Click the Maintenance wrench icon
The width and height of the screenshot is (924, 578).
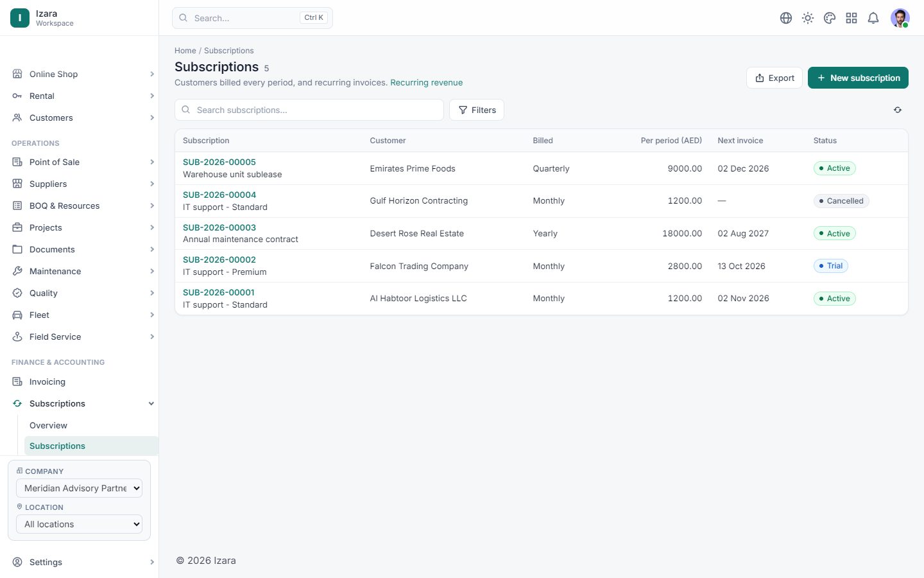pyautogui.click(x=17, y=271)
